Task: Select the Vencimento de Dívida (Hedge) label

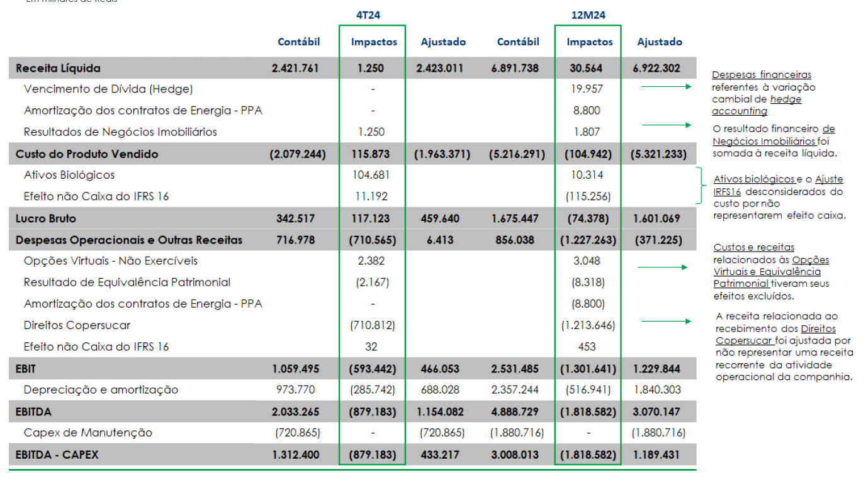Action: tap(108, 89)
